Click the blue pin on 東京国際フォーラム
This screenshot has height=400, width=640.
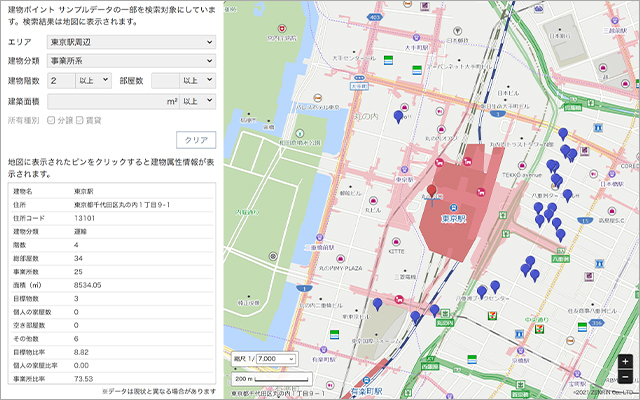tap(378, 304)
